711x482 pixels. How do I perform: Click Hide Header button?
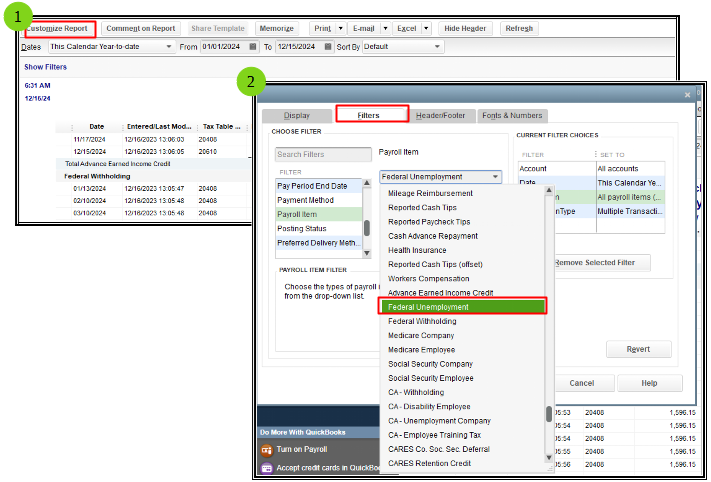(x=465, y=29)
